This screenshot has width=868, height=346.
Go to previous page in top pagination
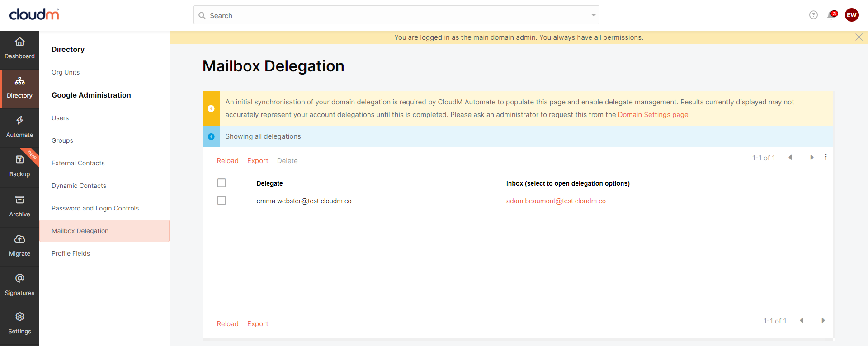coord(790,158)
